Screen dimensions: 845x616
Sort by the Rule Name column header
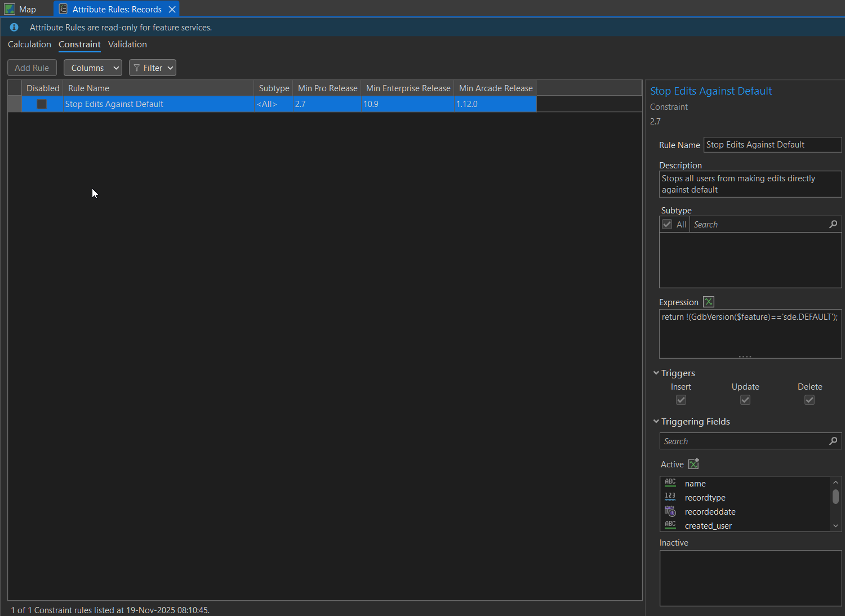click(158, 88)
